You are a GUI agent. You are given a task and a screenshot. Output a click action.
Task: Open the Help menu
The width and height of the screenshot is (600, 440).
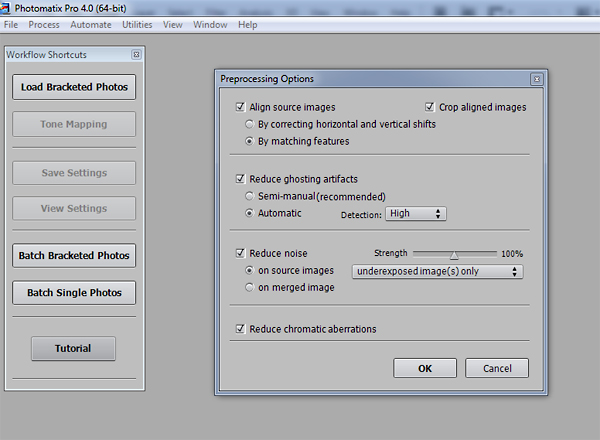pyautogui.click(x=248, y=25)
